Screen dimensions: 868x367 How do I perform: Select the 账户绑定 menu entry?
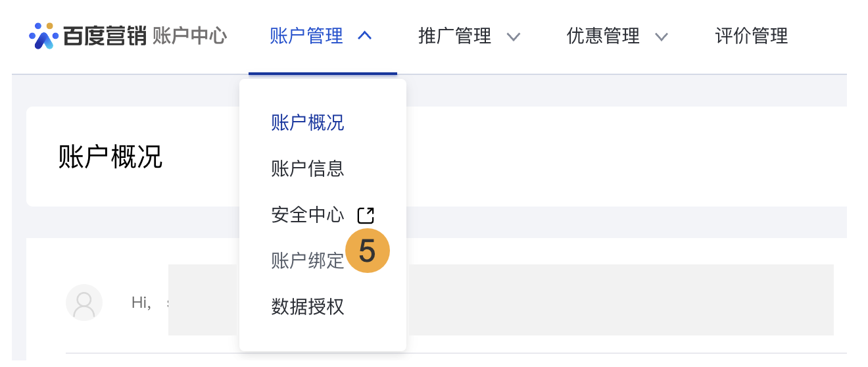coord(308,261)
